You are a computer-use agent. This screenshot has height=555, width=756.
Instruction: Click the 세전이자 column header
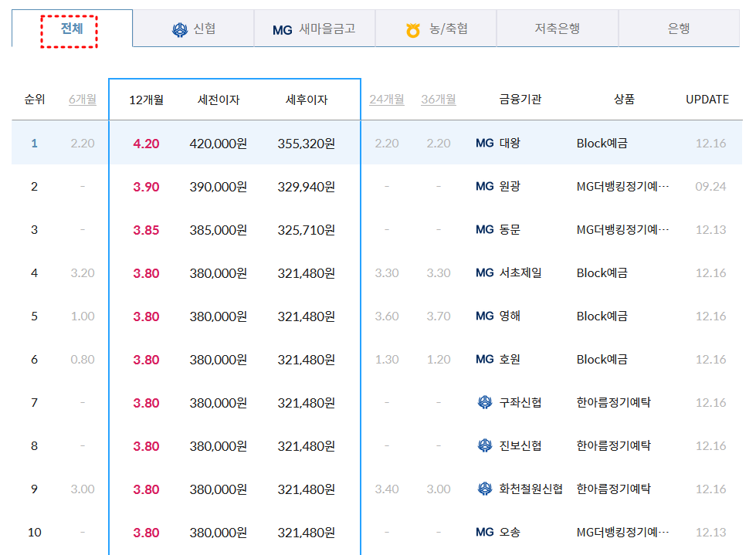point(219,100)
